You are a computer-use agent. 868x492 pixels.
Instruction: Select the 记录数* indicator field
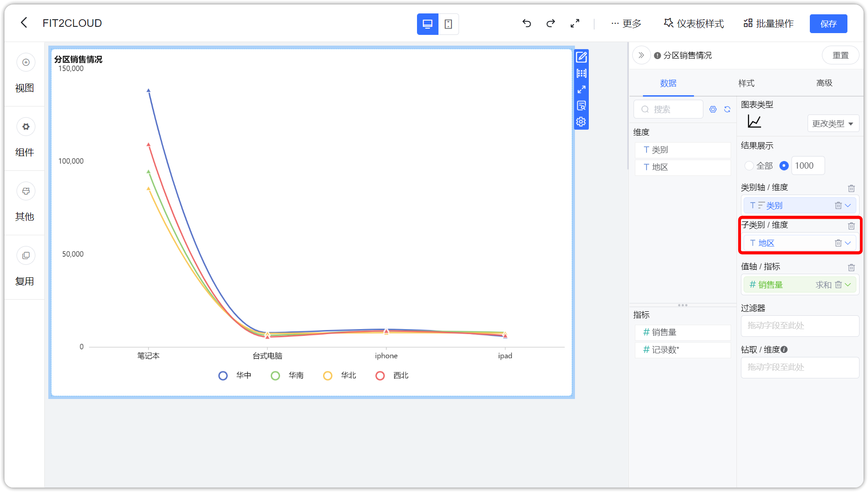click(x=683, y=350)
